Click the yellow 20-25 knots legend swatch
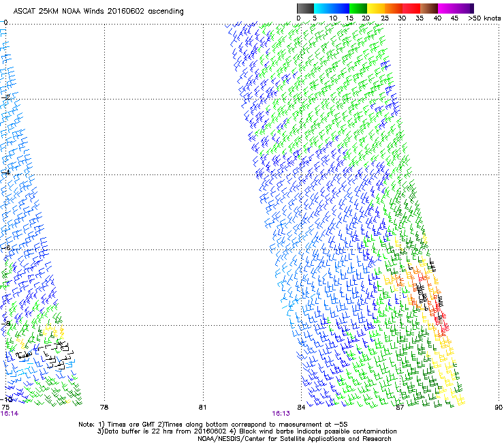The width and height of the screenshot is (504, 443). coord(376,8)
